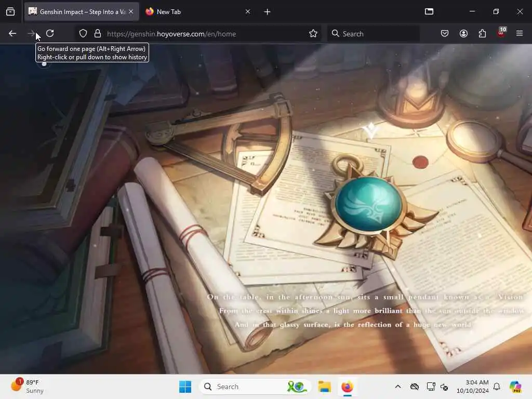Show hidden system tray icons chevron
Viewport: 532px width, 399px height.
click(398, 387)
